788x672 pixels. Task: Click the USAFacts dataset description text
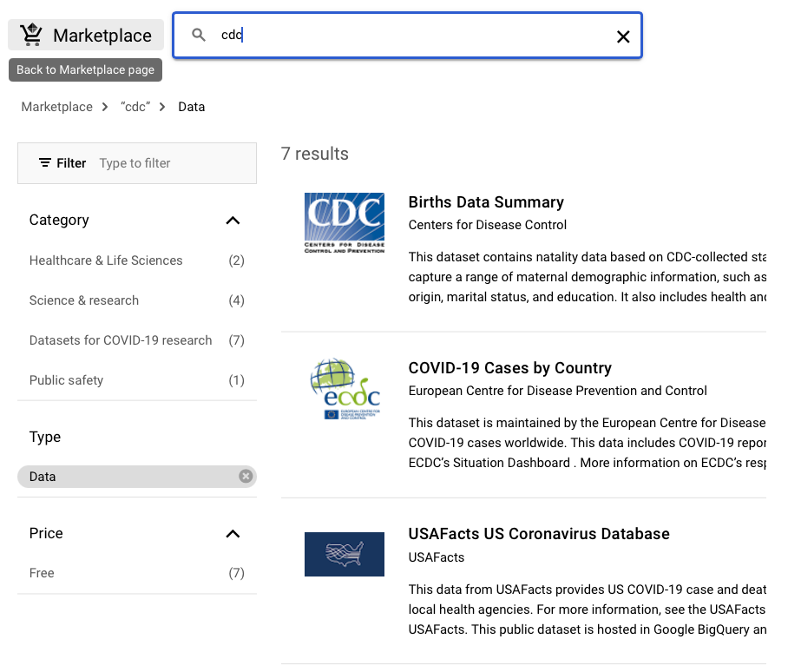[587, 609]
